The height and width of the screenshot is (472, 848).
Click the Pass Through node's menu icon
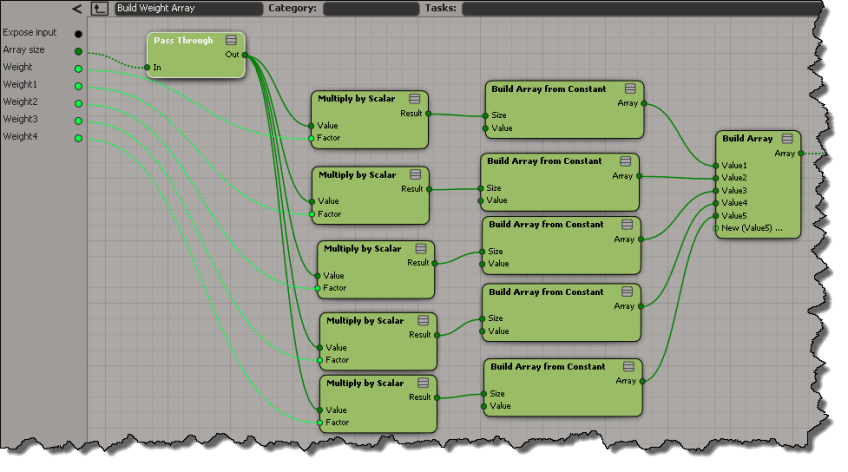[x=231, y=40]
